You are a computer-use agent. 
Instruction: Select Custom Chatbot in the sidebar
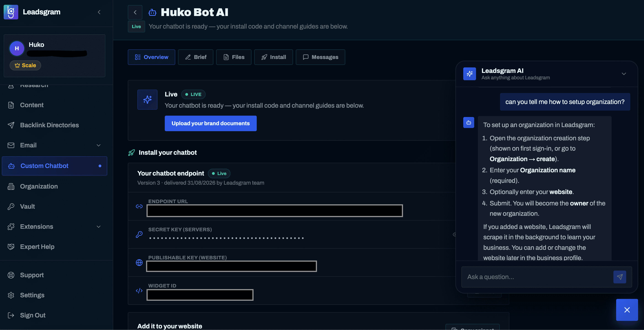55,166
